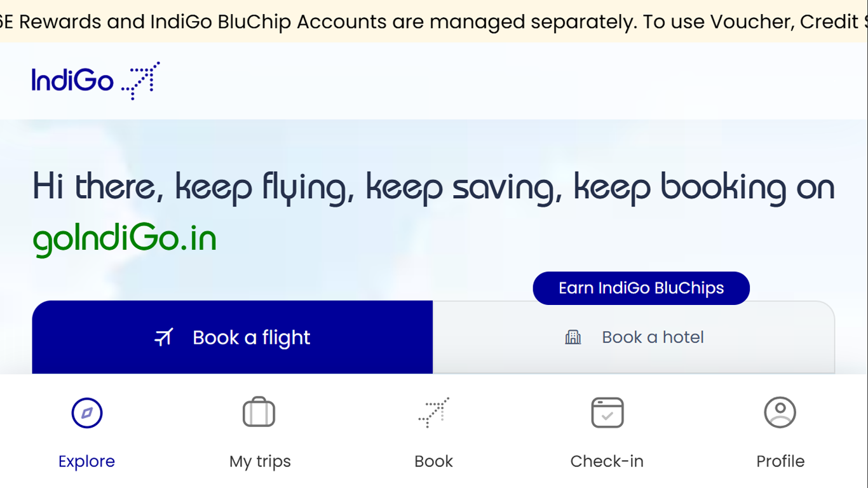This screenshot has height=488, width=868.
Task: Click the BluChip Accounts notice banner at top
Action: [x=434, y=22]
